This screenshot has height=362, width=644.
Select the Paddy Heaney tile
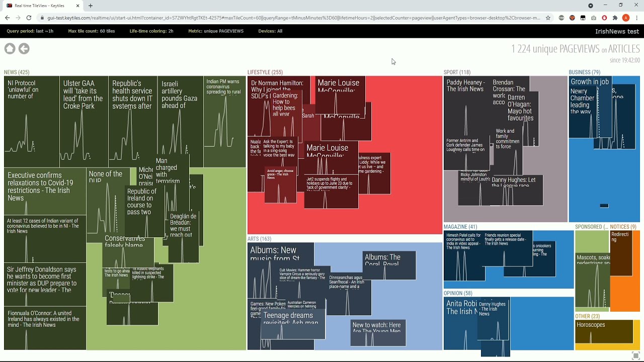point(467,107)
